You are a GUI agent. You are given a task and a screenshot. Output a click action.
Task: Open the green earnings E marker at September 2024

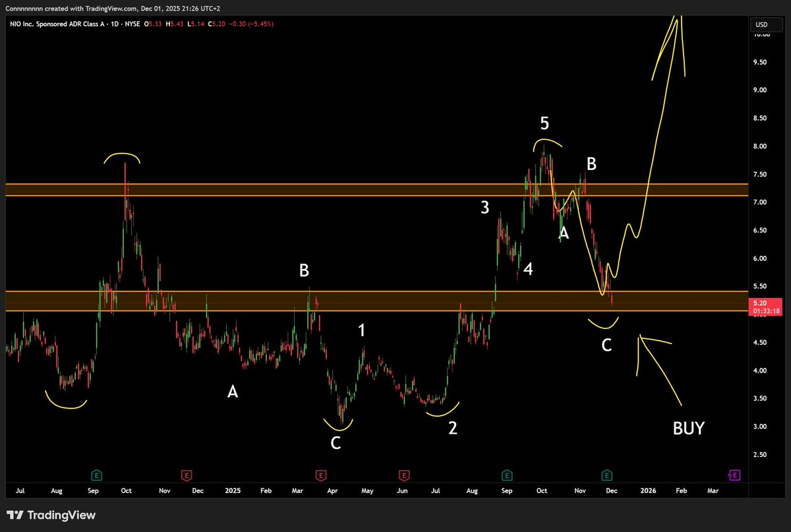pyautogui.click(x=96, y=475)
